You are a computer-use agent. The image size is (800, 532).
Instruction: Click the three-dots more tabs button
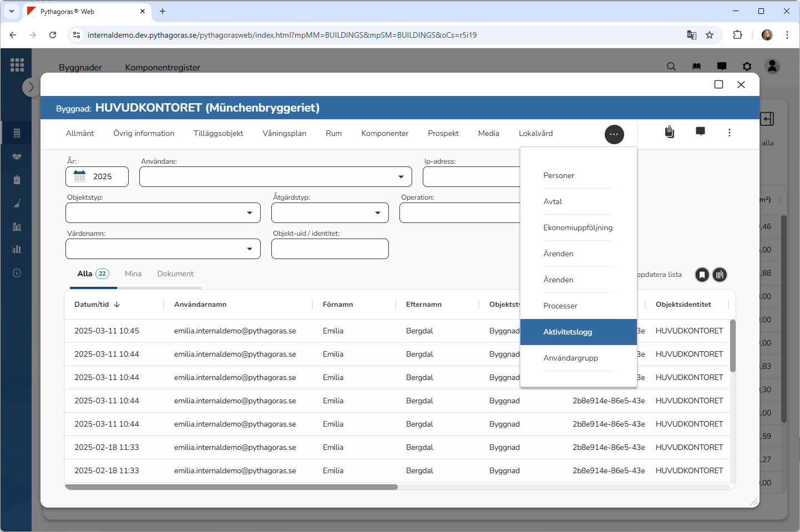[614, 134]
